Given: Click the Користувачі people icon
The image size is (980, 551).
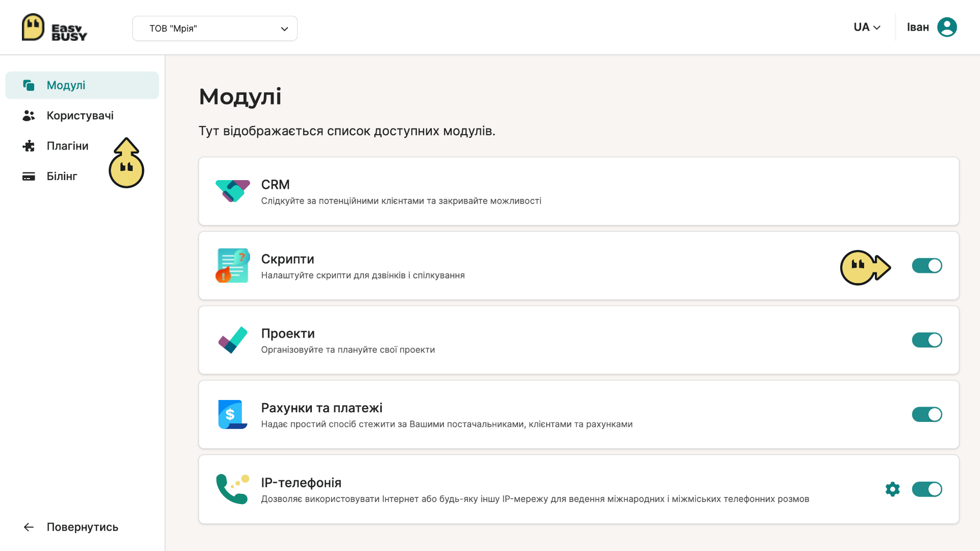Looking at the screenshot, I should tap(29, 116).
